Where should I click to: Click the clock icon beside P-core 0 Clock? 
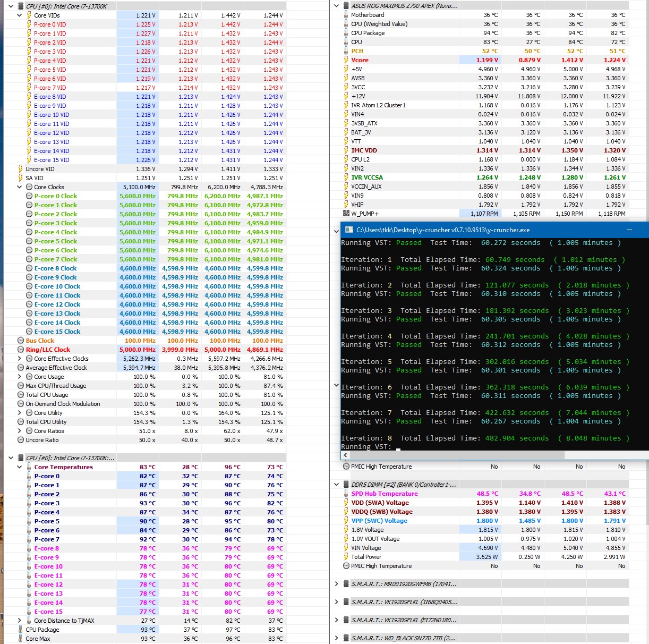[x=29, y=196]
